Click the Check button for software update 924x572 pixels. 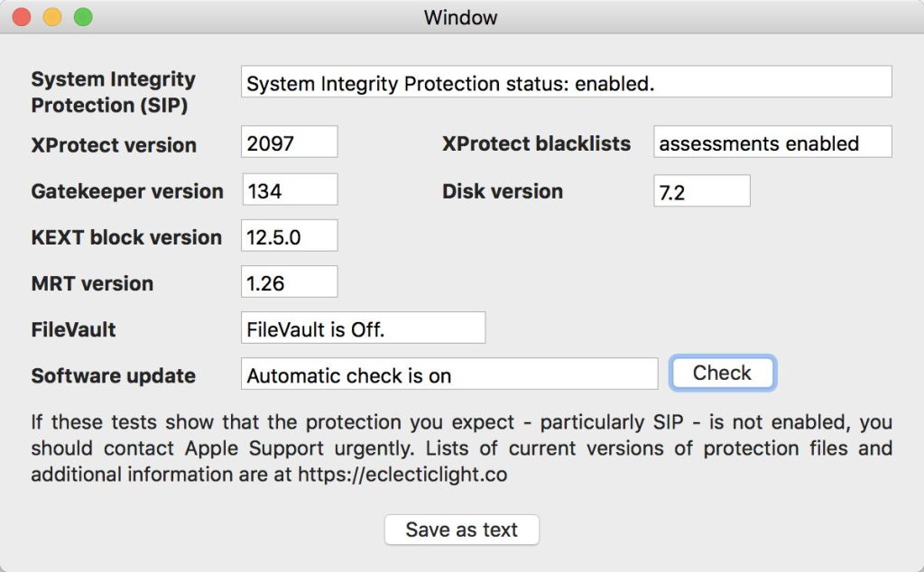(x=722, y=373)
